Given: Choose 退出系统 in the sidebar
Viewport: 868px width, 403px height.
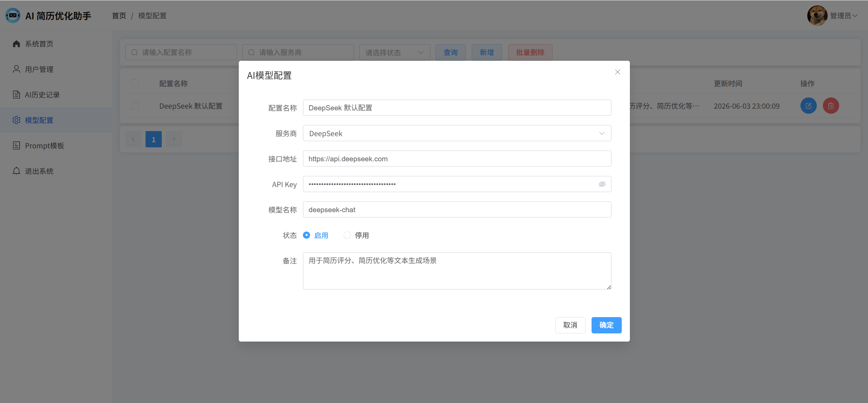Looking at the screenshot, I should point(56,171).
